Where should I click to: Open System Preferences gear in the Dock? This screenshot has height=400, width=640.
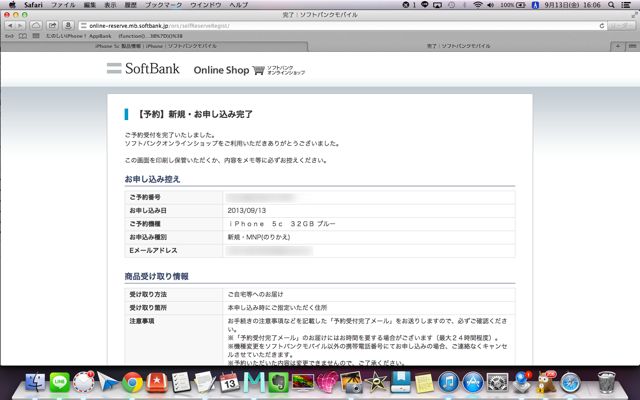click(x=497, y=383)
